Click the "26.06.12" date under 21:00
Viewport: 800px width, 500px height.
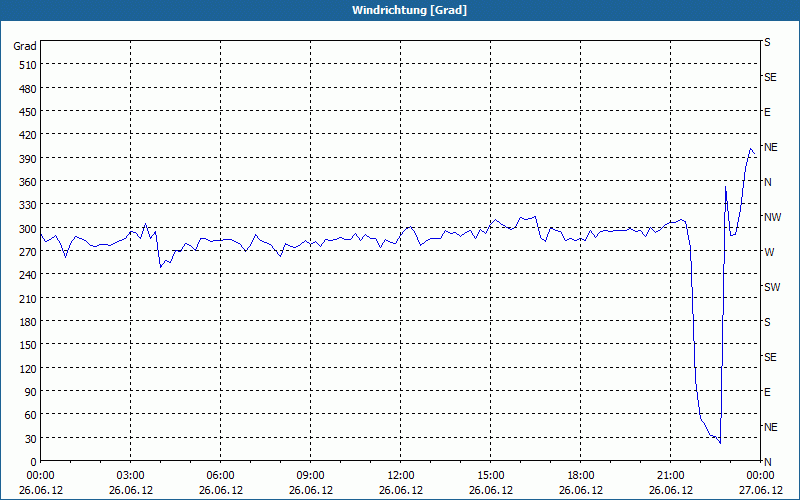point(670,490)
